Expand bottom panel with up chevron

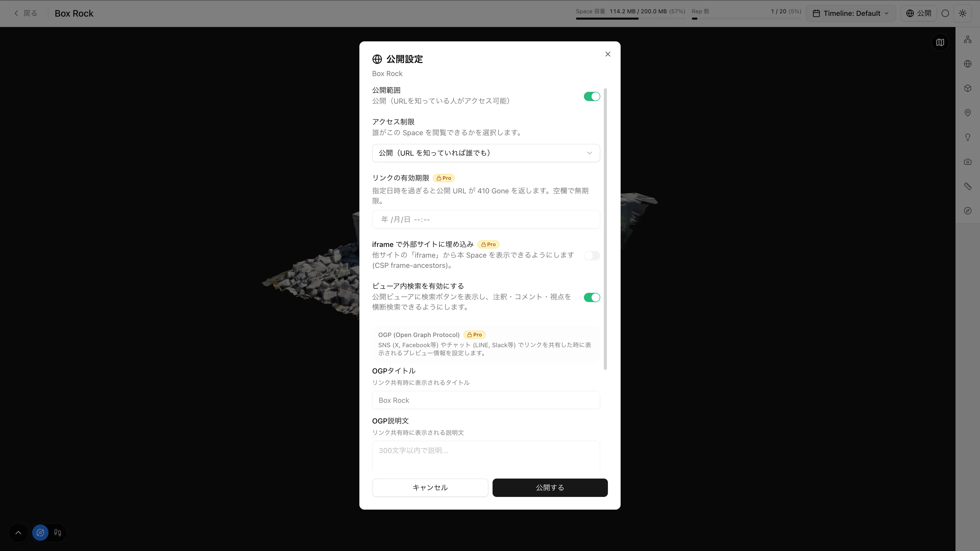pos(18,532)
